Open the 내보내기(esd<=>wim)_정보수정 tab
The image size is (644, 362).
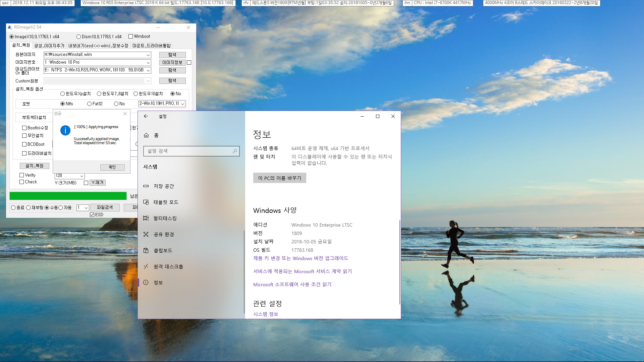pos(98,46)
